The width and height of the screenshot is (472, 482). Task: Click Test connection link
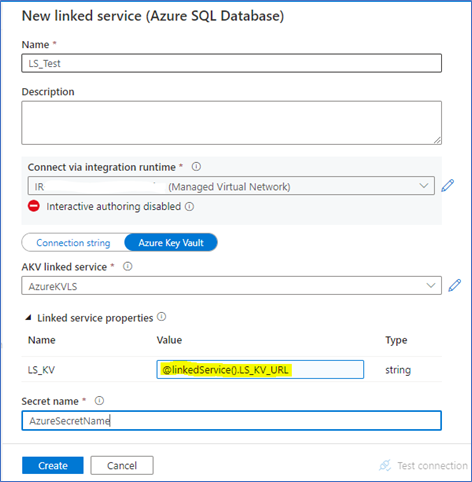coord(432,465)
